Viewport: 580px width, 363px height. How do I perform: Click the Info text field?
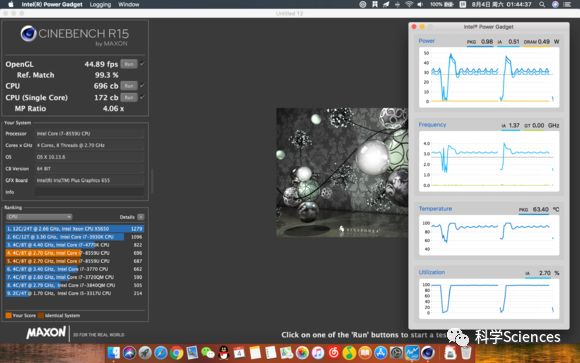pyautogui.click(x=89, y=192)
